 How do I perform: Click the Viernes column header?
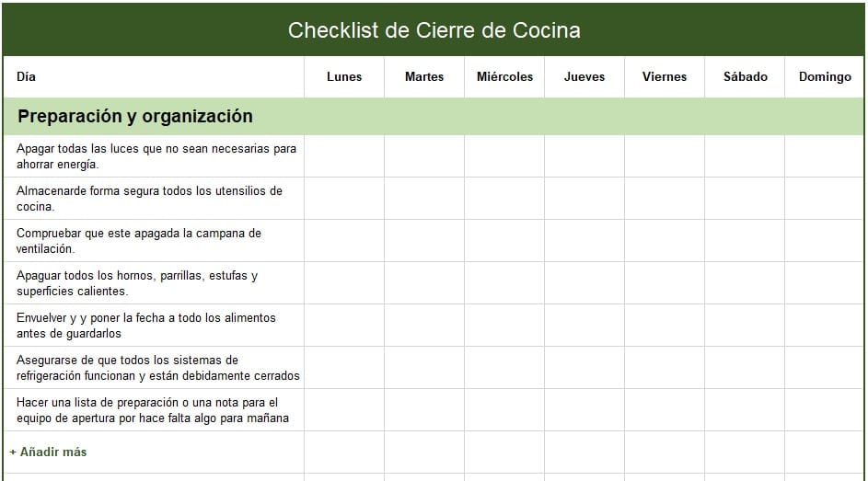[665, 77]
